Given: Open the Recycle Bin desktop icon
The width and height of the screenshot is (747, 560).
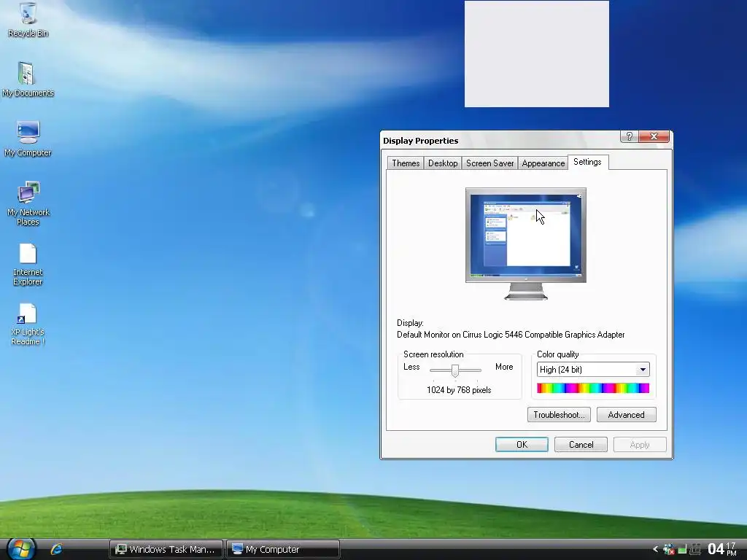Looking at the screenshot, I should tap(28, 19).
